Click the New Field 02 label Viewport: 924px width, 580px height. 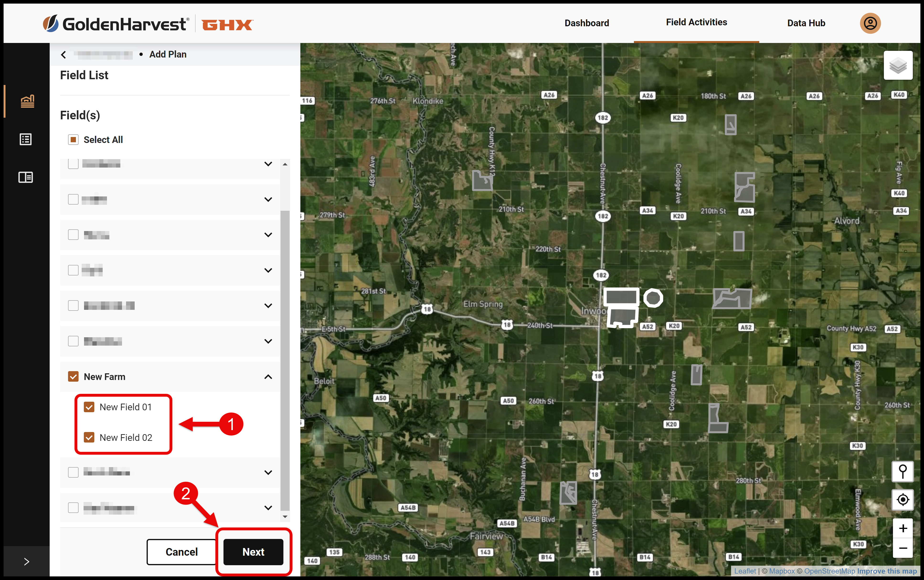126,437
